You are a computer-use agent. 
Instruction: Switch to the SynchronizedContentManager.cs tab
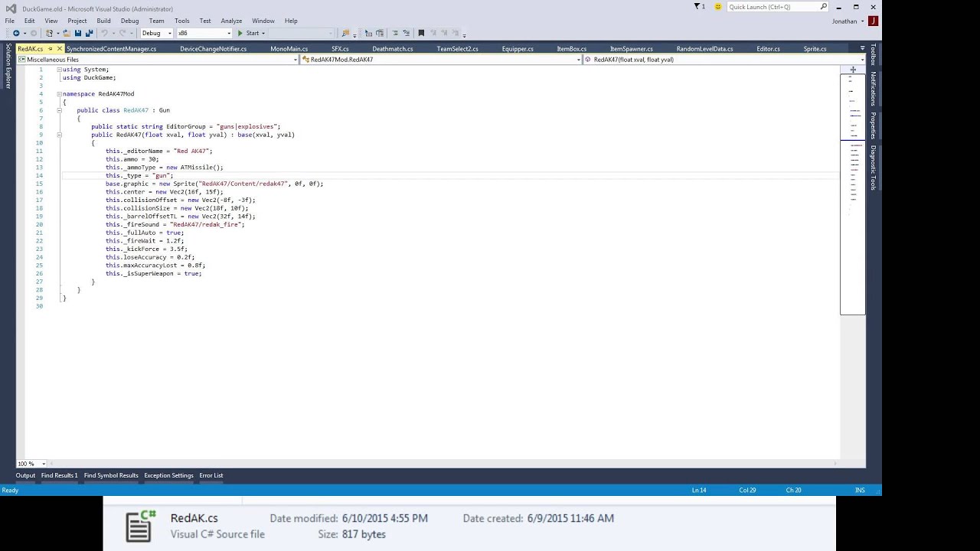click(111, 49)
